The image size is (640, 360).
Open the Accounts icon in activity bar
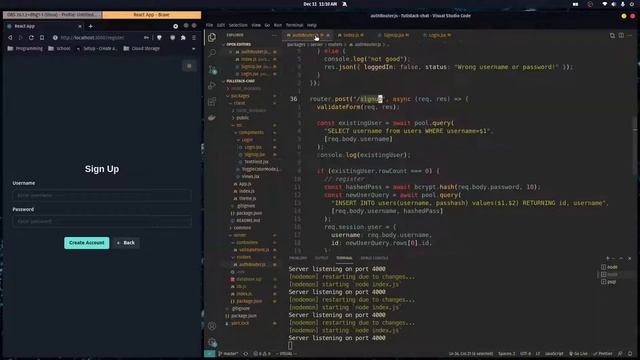click(x=212, y=326)
